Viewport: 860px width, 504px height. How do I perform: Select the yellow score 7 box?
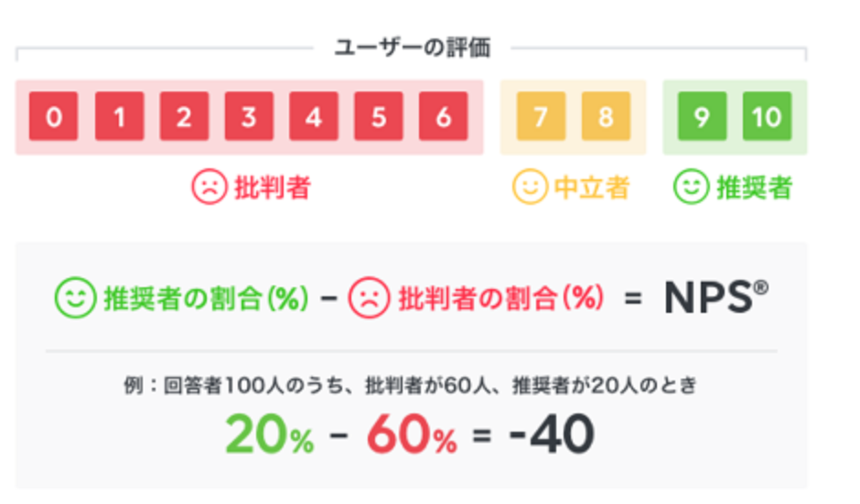click(541, 116)
